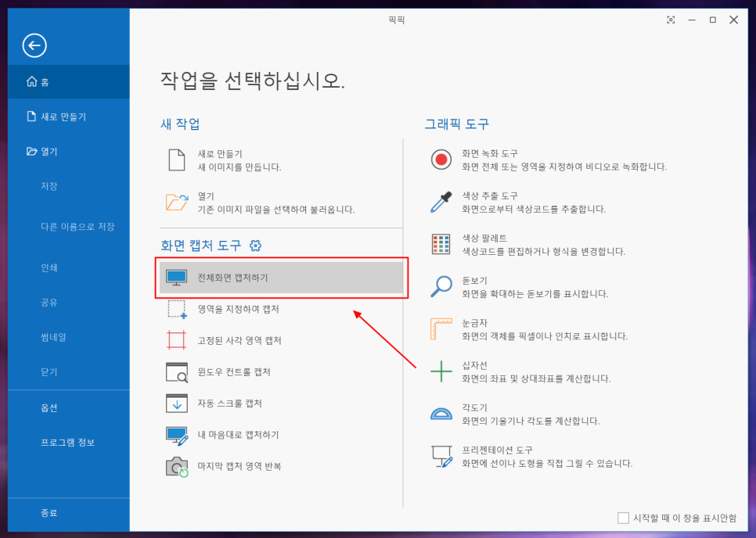Click the 화면 녹화 도구 title text
Screen dimensions: 756x538
pos(490,153)
